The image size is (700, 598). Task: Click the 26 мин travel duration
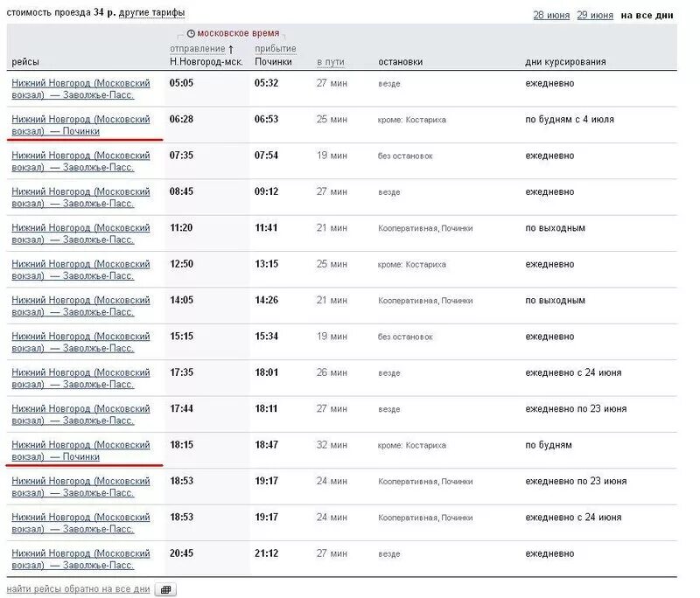332,372
